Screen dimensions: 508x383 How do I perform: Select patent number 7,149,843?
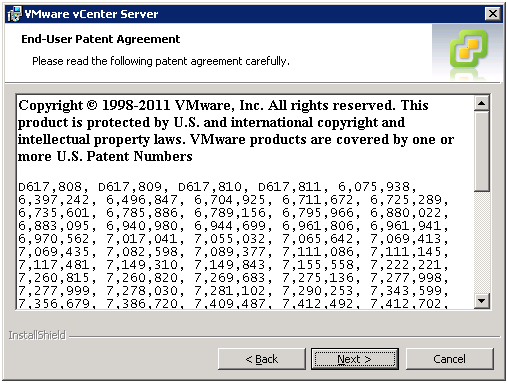(230, 265)
